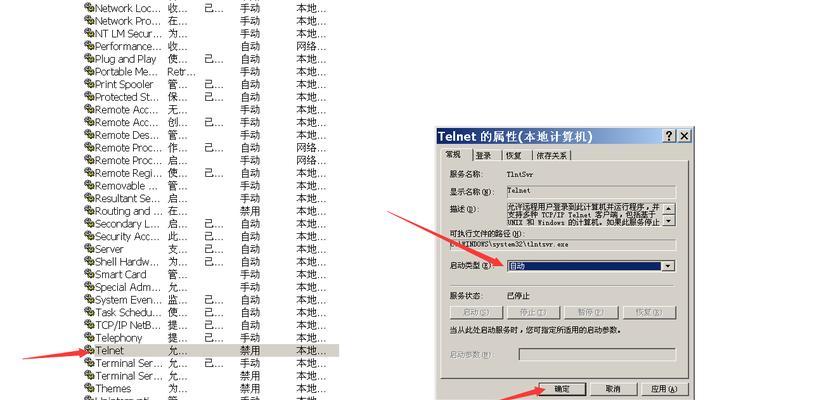Select the Print Spooler service icon
Screen dimensions: 838x400
tap(89, 84)
